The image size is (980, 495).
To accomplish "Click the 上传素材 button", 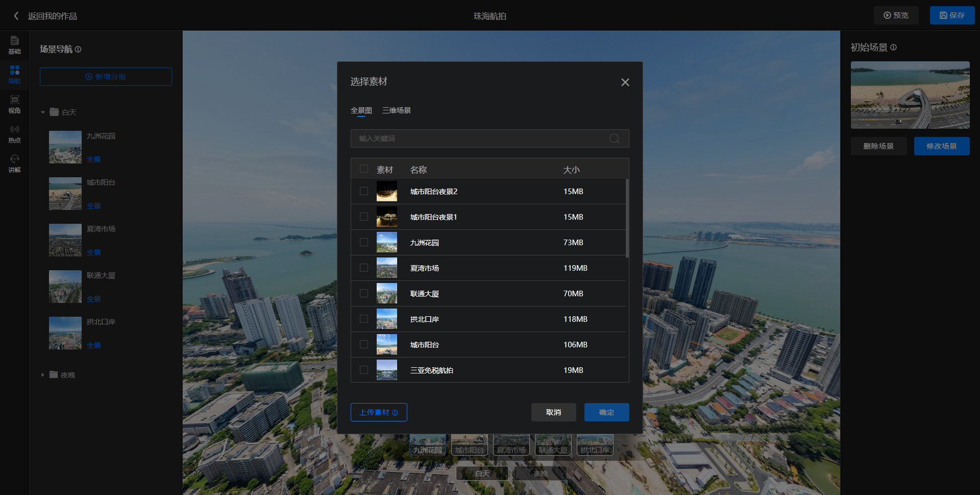I will coord(378,412).
